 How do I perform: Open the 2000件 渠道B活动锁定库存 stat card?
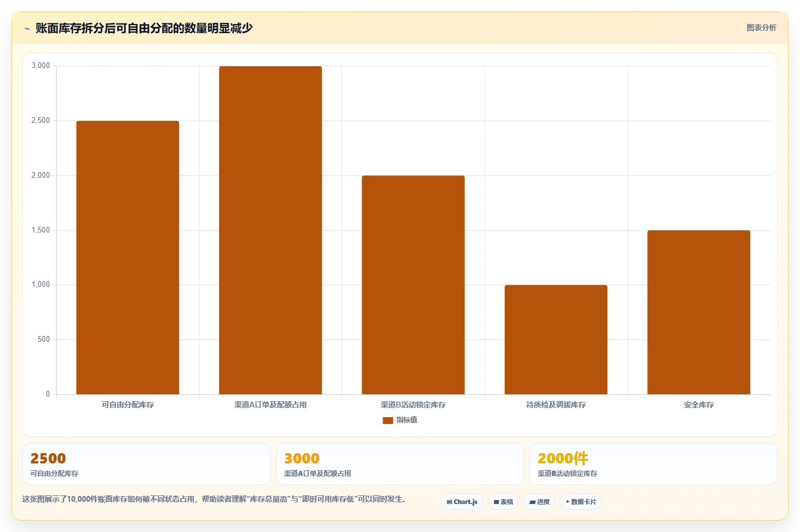tap(654, 464)
